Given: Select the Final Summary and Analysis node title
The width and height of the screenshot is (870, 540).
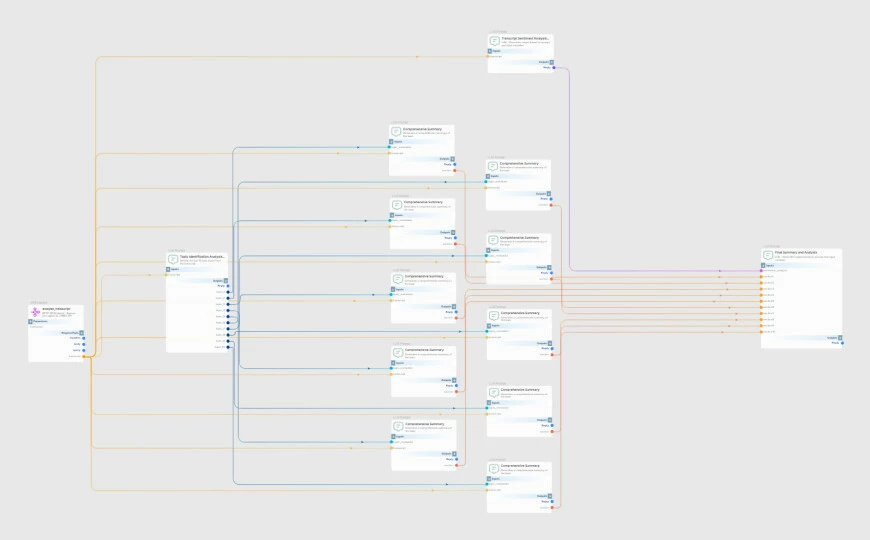Looking at the screenshot, I should pyautogui.click(x=796, y=252).
